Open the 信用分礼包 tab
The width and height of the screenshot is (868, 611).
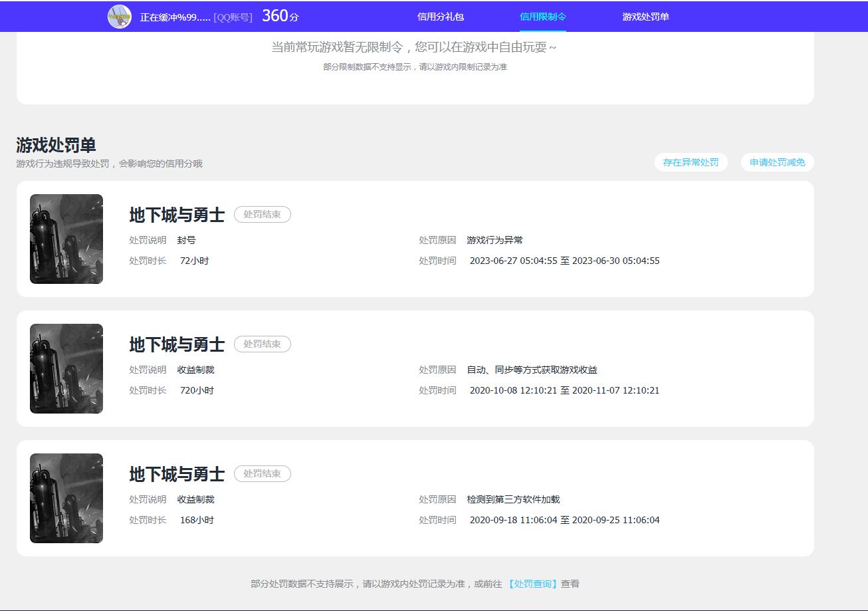(441, 17)
